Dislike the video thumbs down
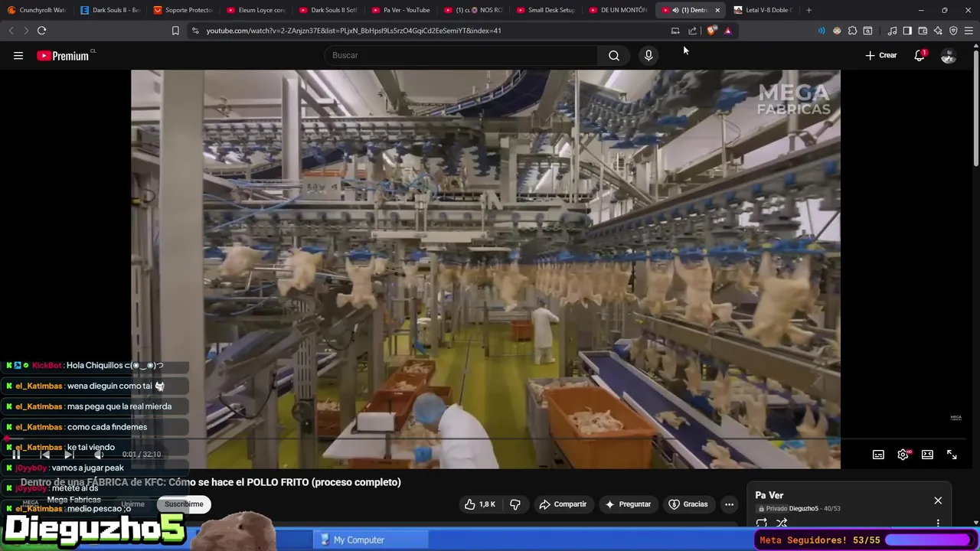Image resolution: width=980 pixels, height=551 pixels. tap(515, 504)
